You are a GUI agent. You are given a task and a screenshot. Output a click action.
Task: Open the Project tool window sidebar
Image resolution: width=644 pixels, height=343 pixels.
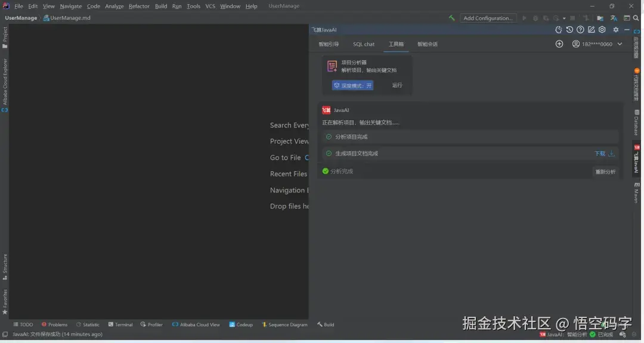pos(5,38)
